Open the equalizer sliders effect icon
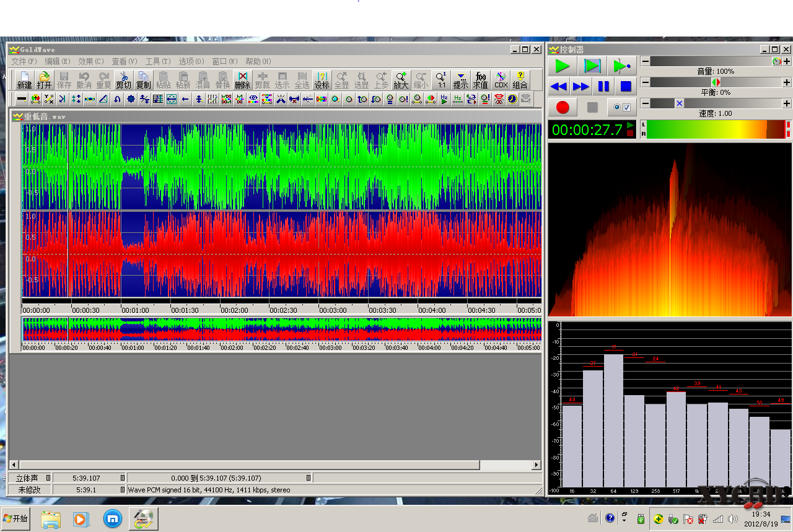793x532 pixels. (x=212, y=98)
